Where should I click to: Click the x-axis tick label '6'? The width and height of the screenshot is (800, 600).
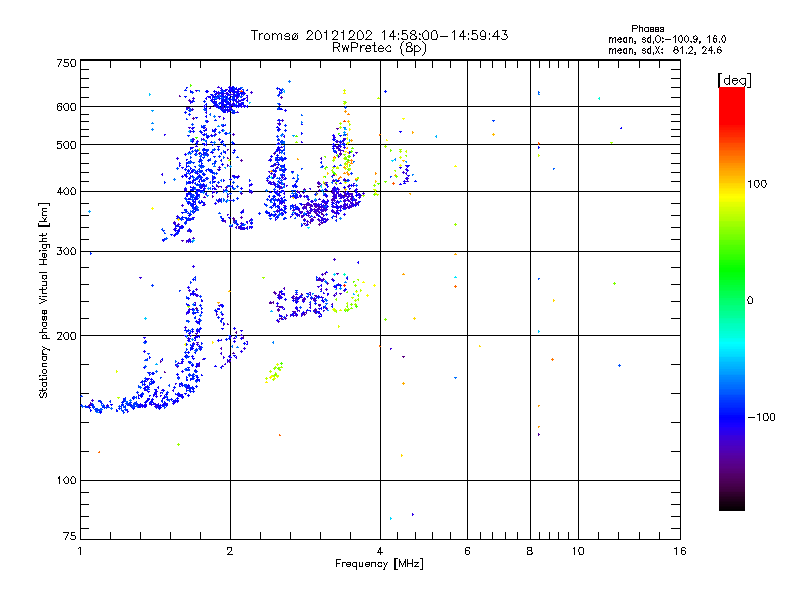point(467,551)
